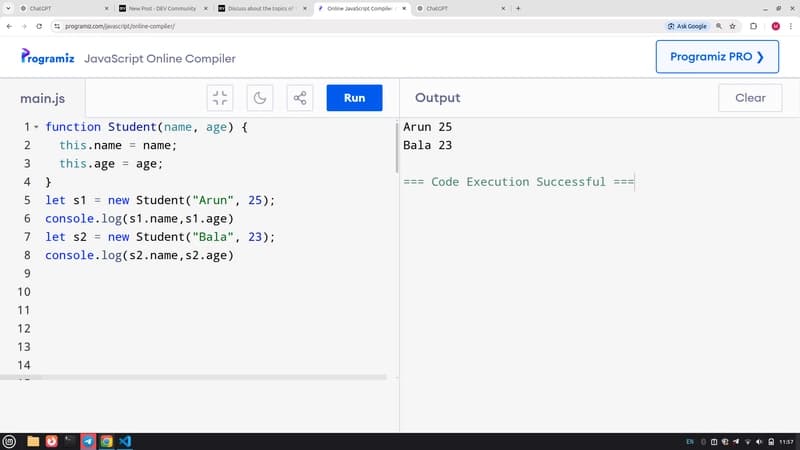Screen dimensions: 800x450
Task: Click the editor horizontal scrollbar
Action: tap(193, 377)
